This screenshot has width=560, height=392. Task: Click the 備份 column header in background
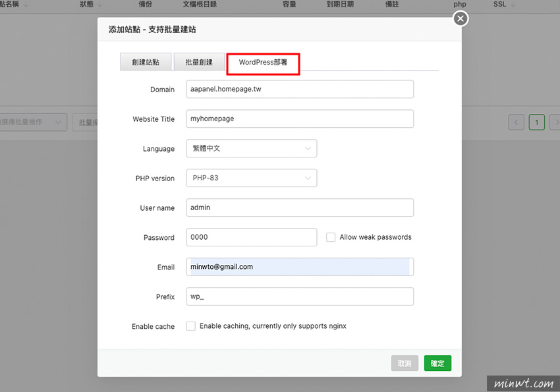pyautogui.click(x=146, y=5)
